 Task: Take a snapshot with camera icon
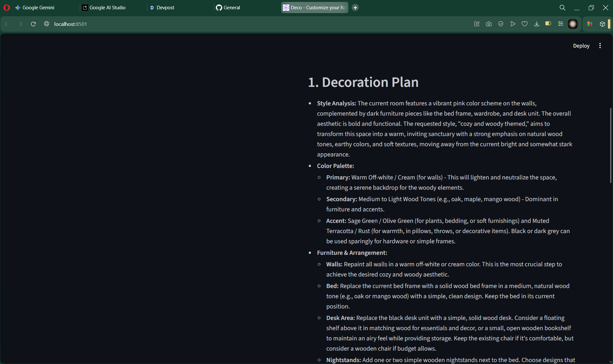pyautogui.click(x=489, y=24)
